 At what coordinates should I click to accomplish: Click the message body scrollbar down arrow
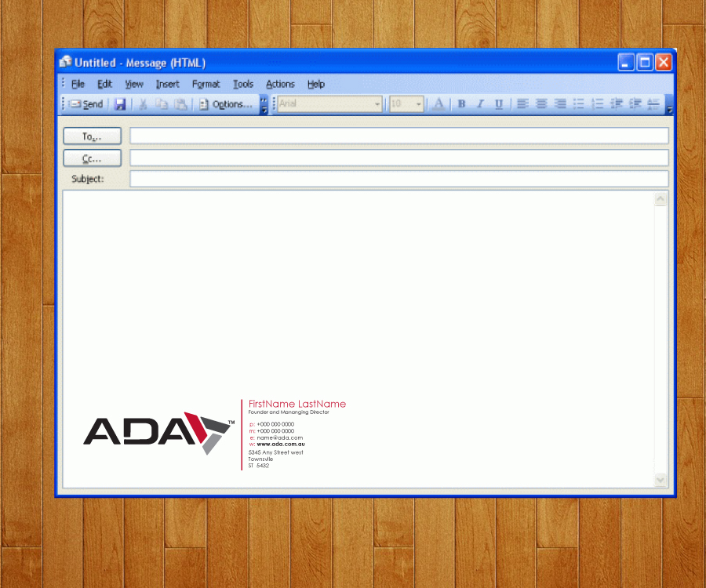click(x=660, y=480)
